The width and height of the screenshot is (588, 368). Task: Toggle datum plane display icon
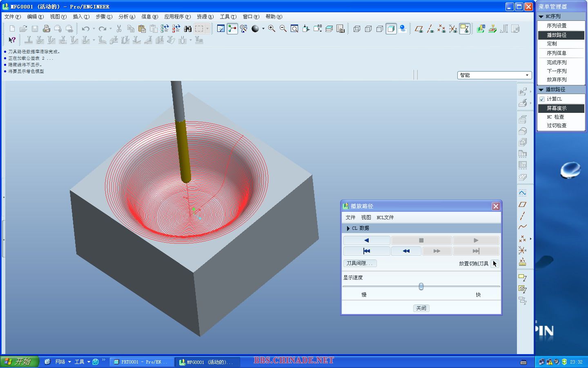click(419, 29)
